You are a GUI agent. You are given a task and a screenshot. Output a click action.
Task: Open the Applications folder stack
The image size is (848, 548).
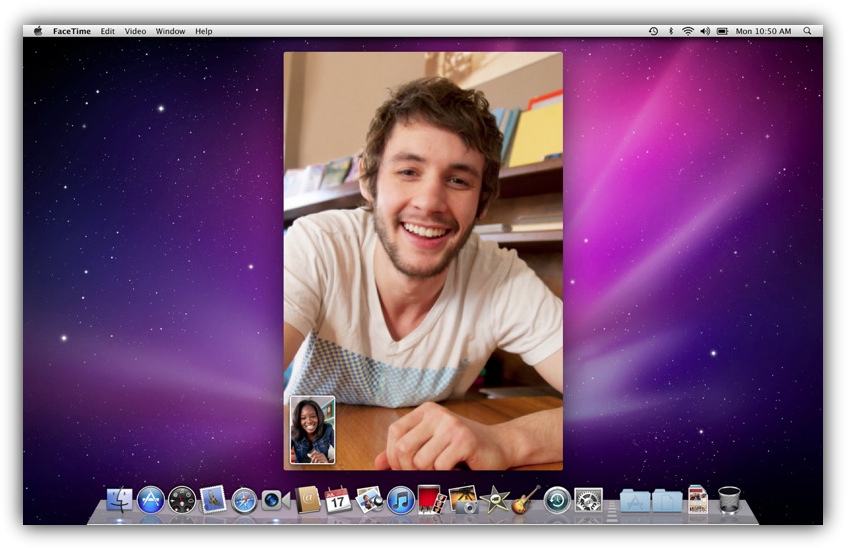635,500
